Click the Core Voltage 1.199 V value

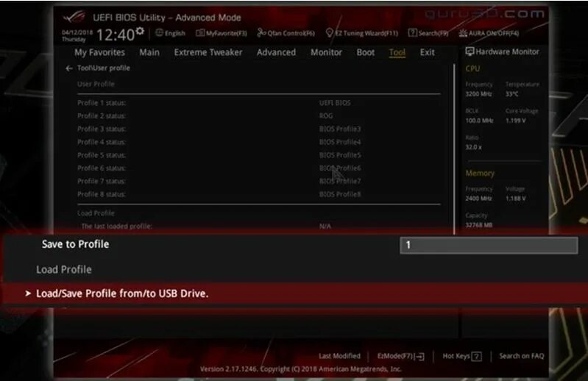(x=516, y=121)
